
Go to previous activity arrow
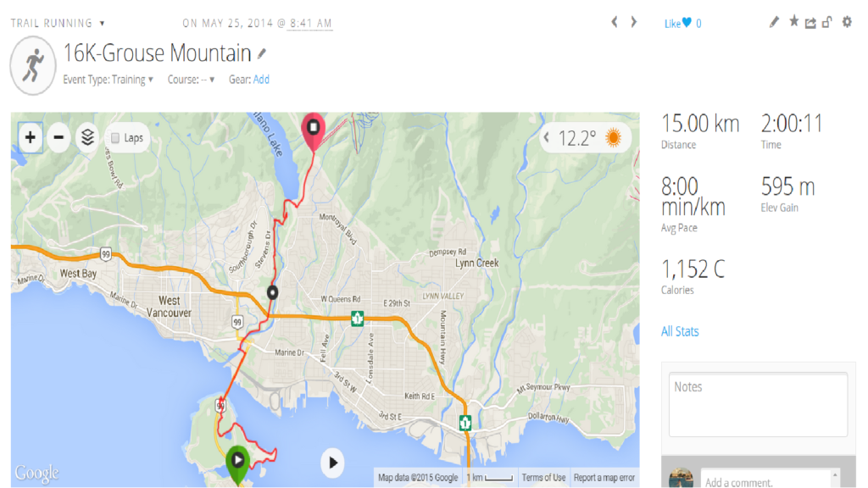[x=615, y=22]
